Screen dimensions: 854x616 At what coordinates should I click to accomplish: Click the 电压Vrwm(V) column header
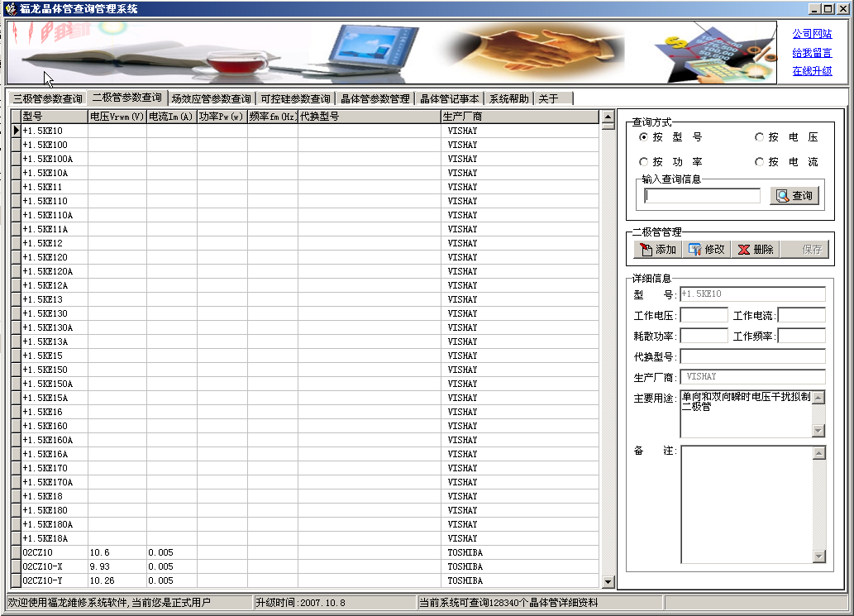coord(117,117)
